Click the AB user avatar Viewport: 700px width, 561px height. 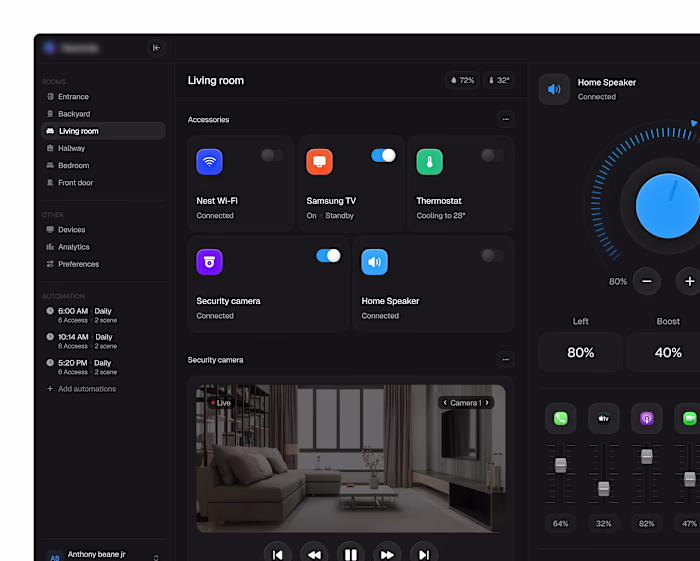tap(54, 557)
